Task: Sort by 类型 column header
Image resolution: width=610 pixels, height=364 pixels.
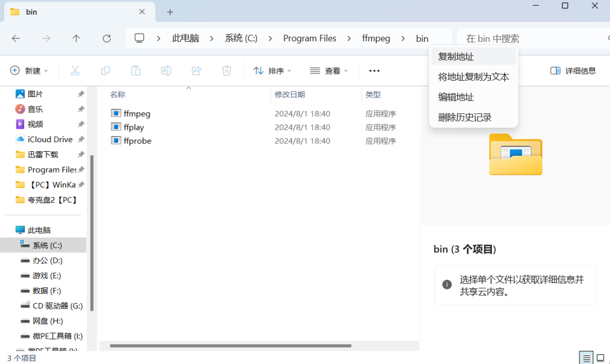Action: click(373, 94)
